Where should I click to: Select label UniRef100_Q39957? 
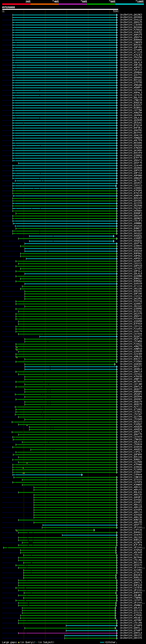(131, 238)
